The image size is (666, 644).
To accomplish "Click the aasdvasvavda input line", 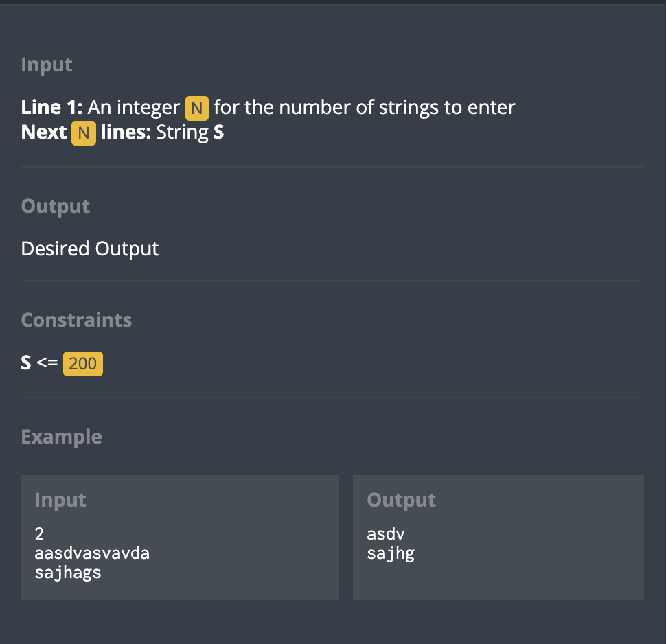I will [92, 553].
